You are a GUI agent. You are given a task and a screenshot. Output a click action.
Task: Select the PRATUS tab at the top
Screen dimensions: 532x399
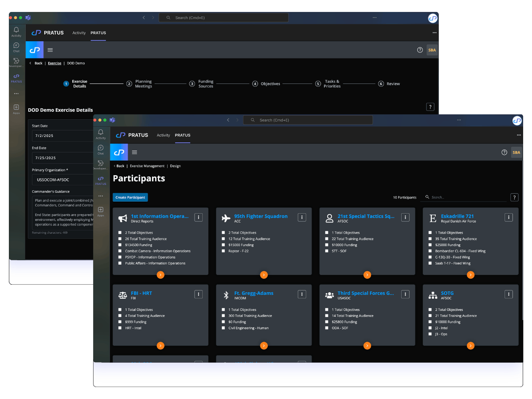coord(183,135)
